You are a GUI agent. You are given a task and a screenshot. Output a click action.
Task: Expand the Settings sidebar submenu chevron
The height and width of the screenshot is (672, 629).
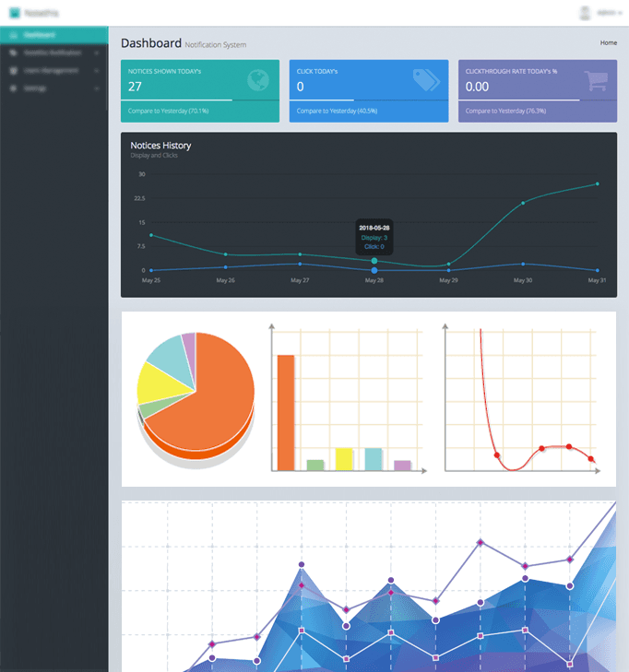97,88
